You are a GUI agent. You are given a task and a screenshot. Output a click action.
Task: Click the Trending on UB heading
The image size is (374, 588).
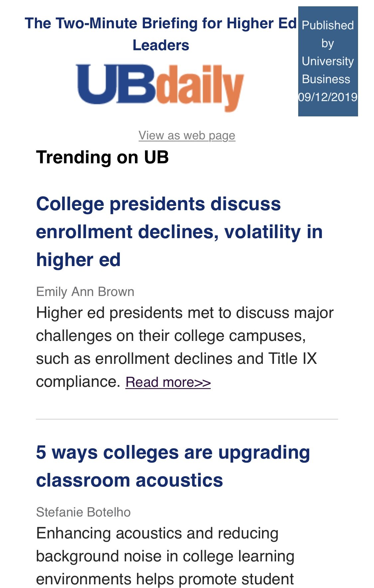point(102,157)
